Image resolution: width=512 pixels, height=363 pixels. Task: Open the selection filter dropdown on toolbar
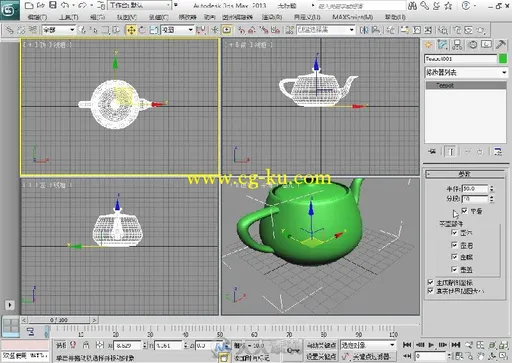click(59, 30)
